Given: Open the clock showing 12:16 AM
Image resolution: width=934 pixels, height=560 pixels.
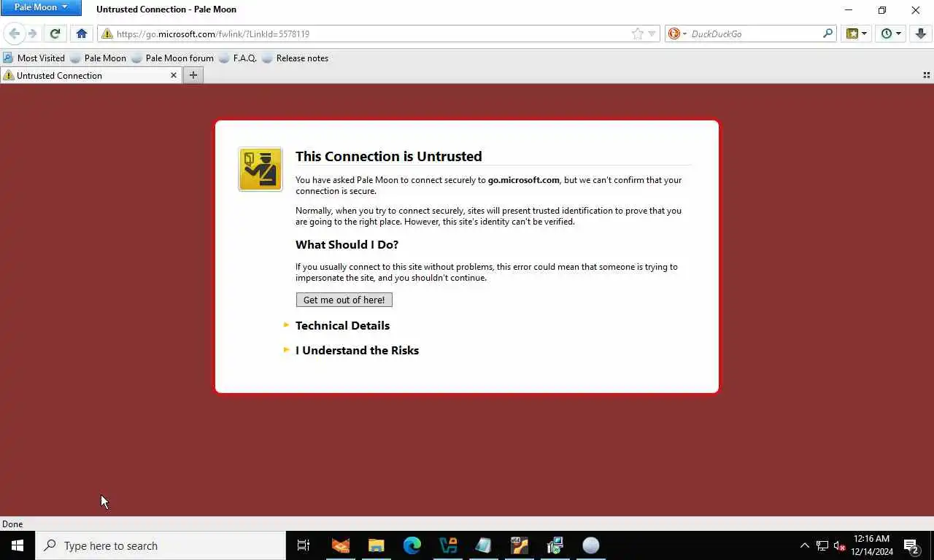Looking at the screenshot, I should coord(872,545).
